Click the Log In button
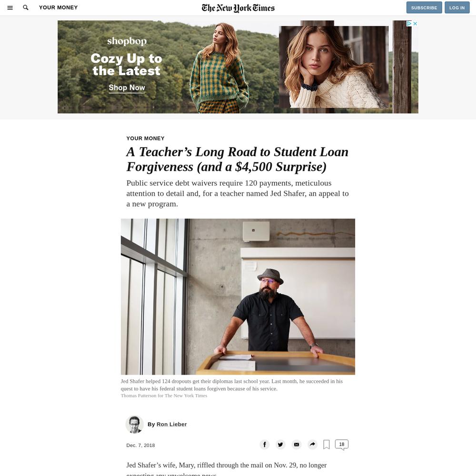This screenshot has height=476, width=476. pyautogui.click(x=457, y=8)
